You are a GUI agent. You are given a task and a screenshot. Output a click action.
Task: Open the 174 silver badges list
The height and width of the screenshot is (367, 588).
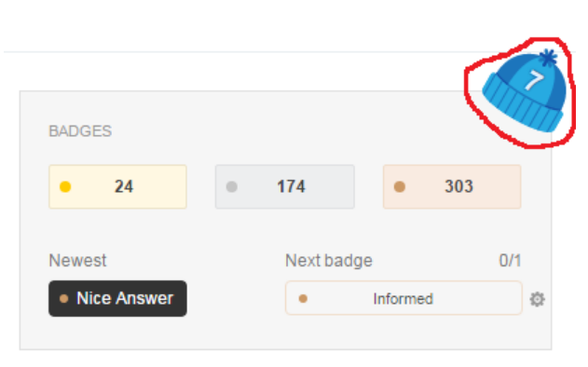pos(284,186)
